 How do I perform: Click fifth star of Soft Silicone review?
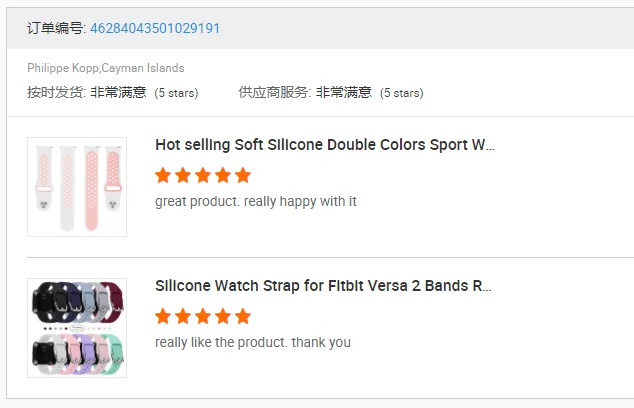tap(242, 176)
